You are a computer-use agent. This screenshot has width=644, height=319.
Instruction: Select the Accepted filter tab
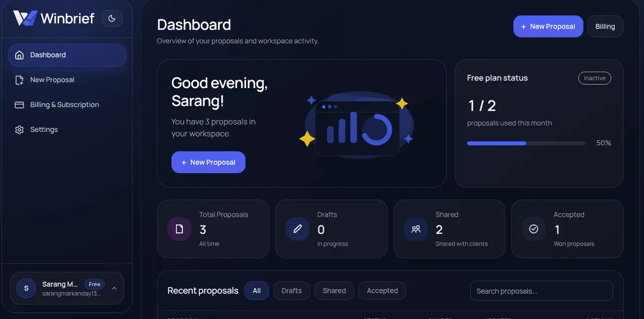(382, 291)
